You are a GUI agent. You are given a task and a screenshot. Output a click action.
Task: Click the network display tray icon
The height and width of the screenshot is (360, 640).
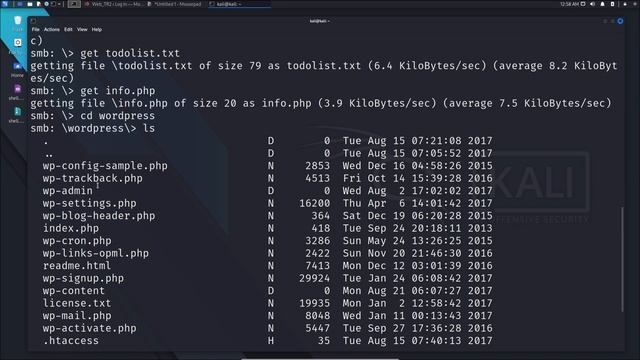pyautogui.click(x=583, y=4)
